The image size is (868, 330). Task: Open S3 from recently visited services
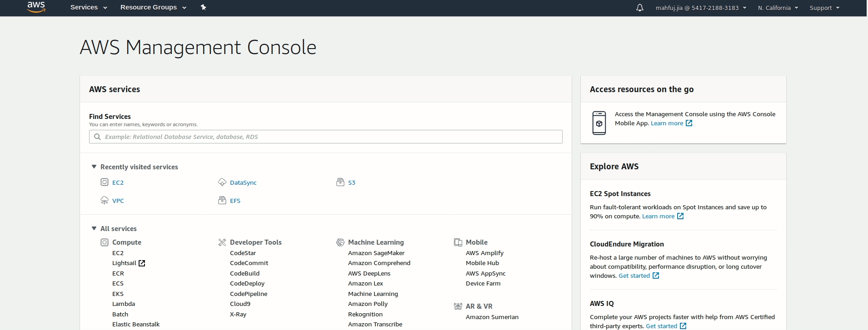352,182
